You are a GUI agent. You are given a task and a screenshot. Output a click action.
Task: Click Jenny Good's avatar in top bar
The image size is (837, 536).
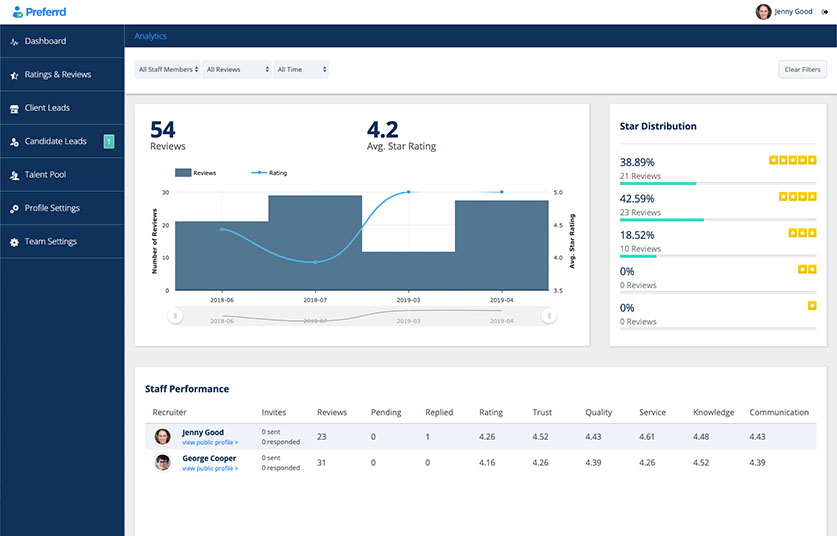763,12
